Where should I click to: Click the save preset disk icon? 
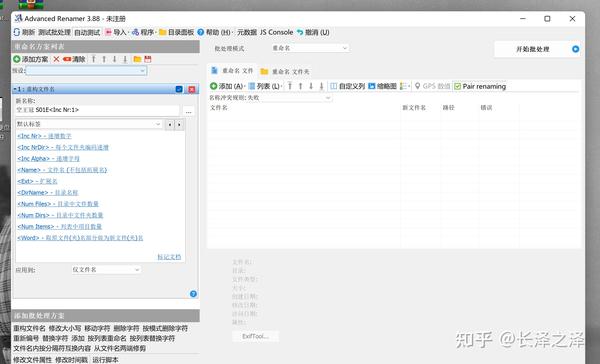[x=148, y=59]
